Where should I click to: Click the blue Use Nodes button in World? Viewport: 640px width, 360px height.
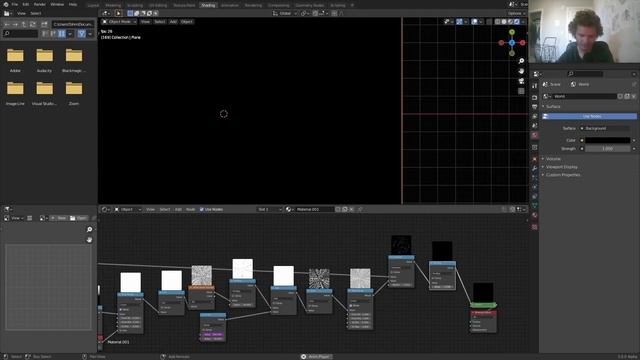click(589, 116)
